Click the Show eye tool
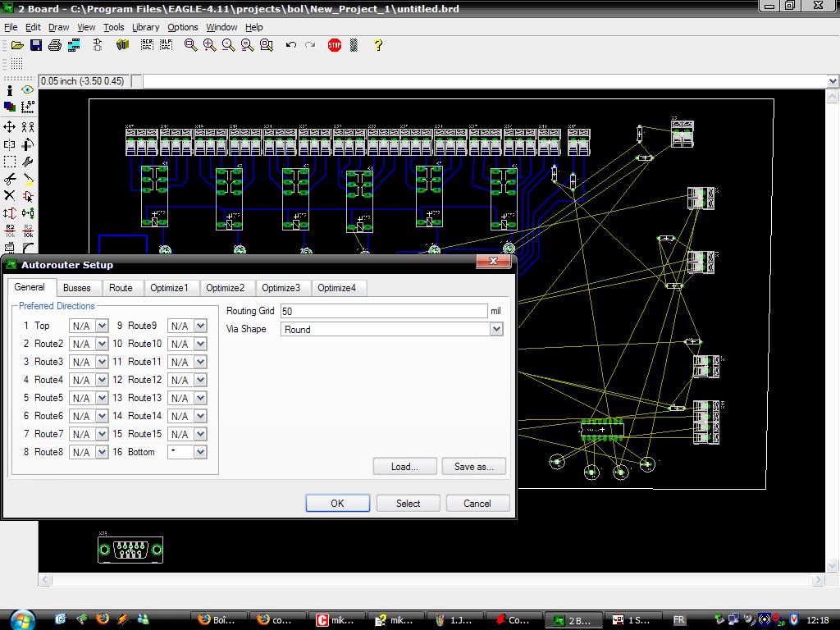Viewport: 840px width, 630px height. [x=28, y=90]
